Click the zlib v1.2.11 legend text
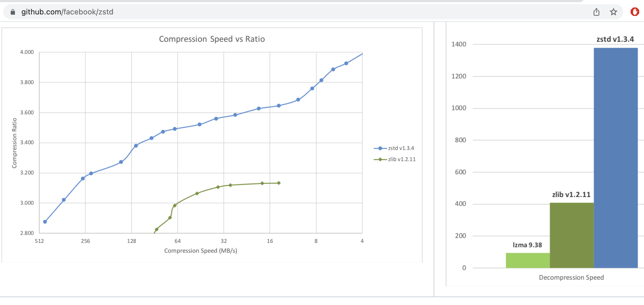This screenshot has height=305, width=644. click(x=402, y=159)
